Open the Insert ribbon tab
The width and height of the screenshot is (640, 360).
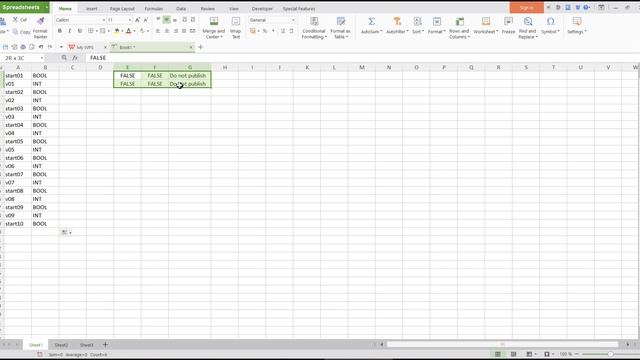coord(91,9)
